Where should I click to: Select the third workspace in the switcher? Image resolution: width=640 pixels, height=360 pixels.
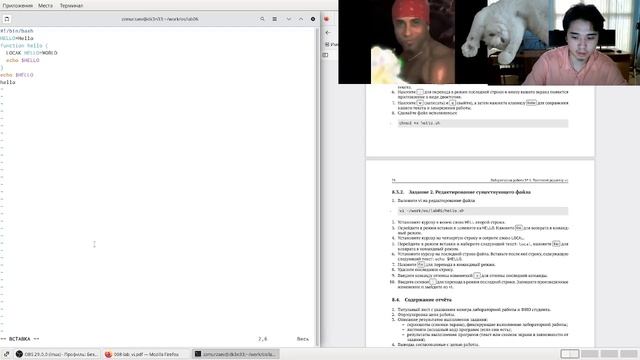click(609, 354)
